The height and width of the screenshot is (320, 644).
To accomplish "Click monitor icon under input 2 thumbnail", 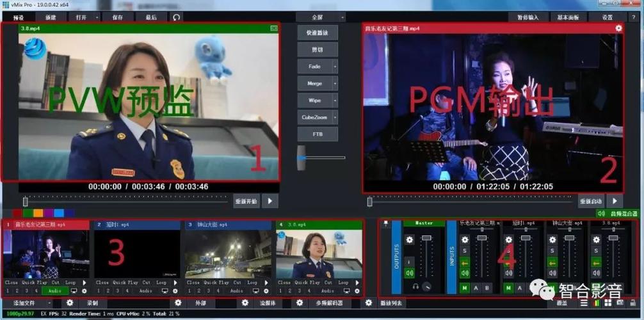I will pyautogui.click(x=165, y=291).
